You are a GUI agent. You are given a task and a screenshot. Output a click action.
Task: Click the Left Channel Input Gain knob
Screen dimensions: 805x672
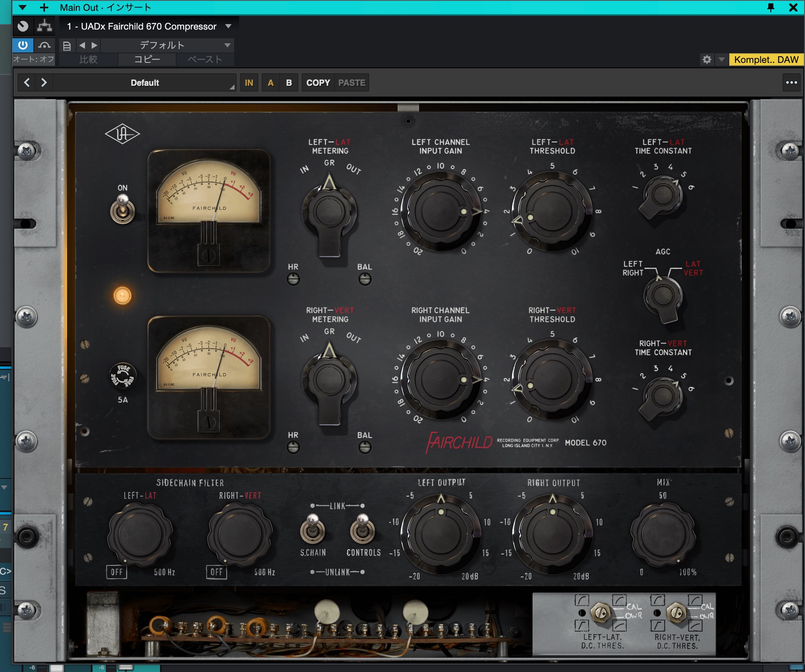pos(440,212)
